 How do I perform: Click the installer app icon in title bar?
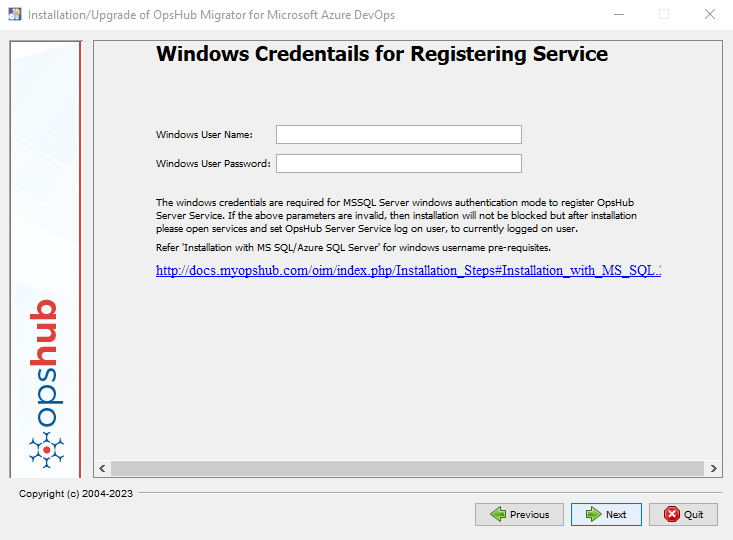pos(13,14)
